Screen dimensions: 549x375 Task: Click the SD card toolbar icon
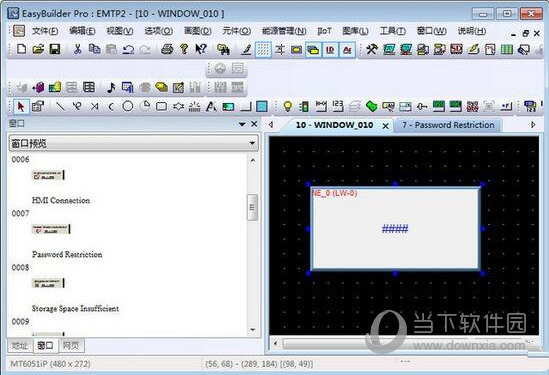click(456, 49)
